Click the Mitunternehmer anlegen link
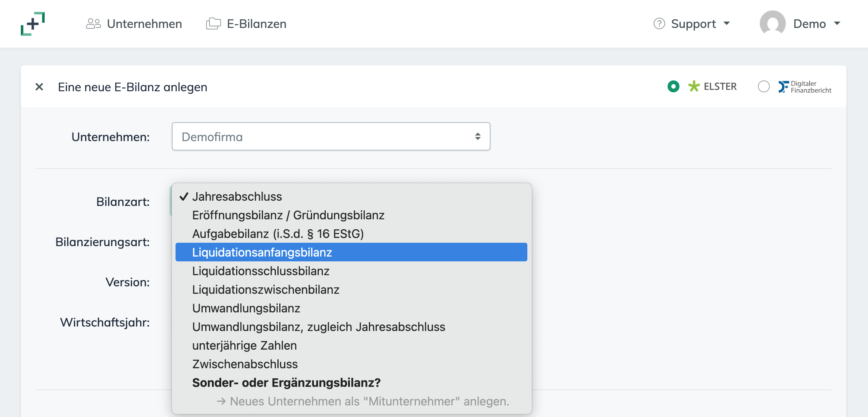 tap(363, 401)
